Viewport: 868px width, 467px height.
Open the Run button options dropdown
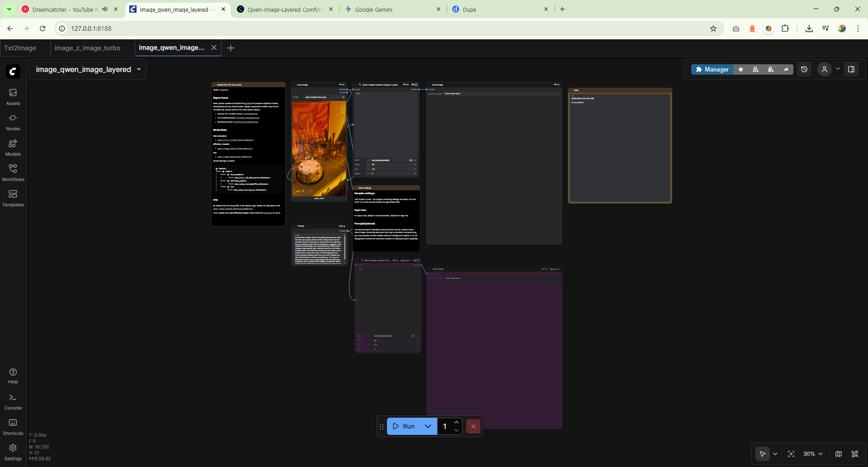428,426
